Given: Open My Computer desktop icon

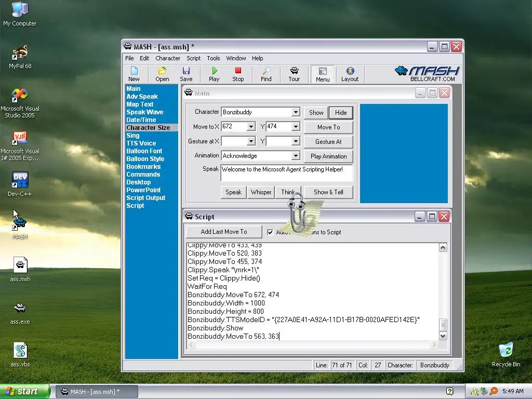Looking at the screenshot, I should (x=20, y=14).
